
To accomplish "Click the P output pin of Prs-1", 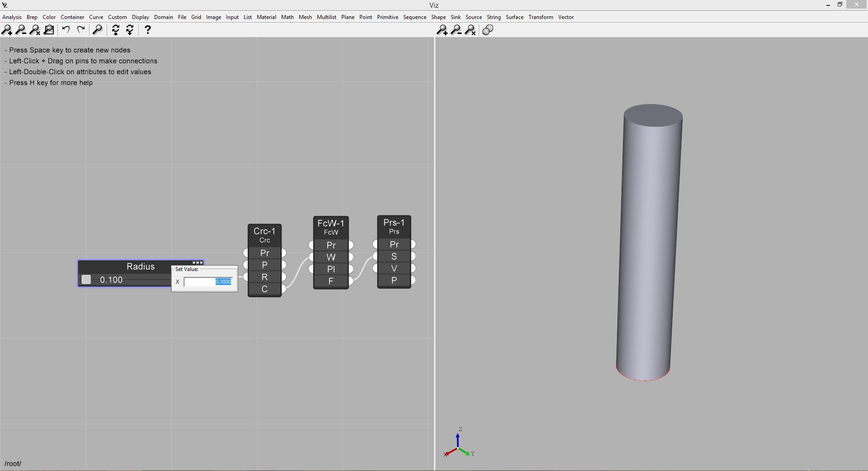I will pos(413,281).
